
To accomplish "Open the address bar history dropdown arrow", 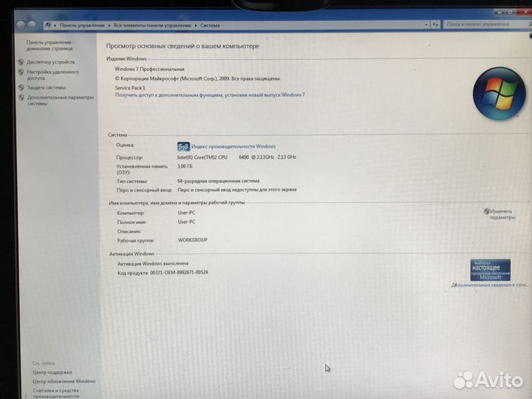I will (426, 25).
